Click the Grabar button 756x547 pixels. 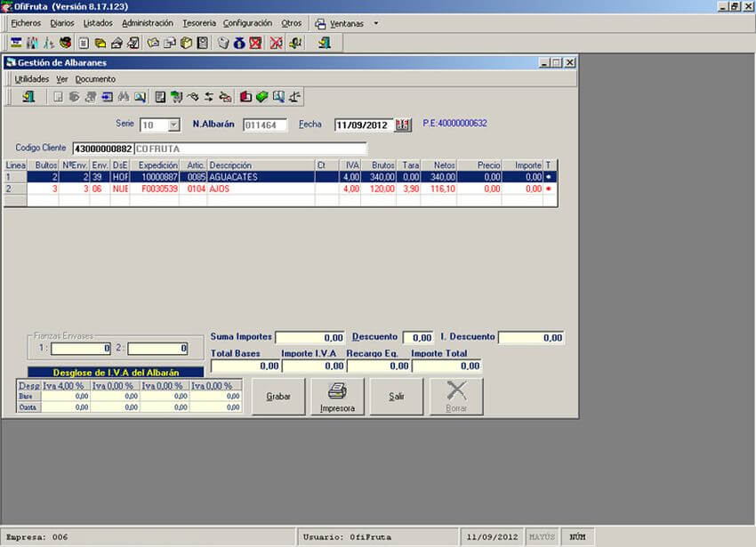point(278,397)
